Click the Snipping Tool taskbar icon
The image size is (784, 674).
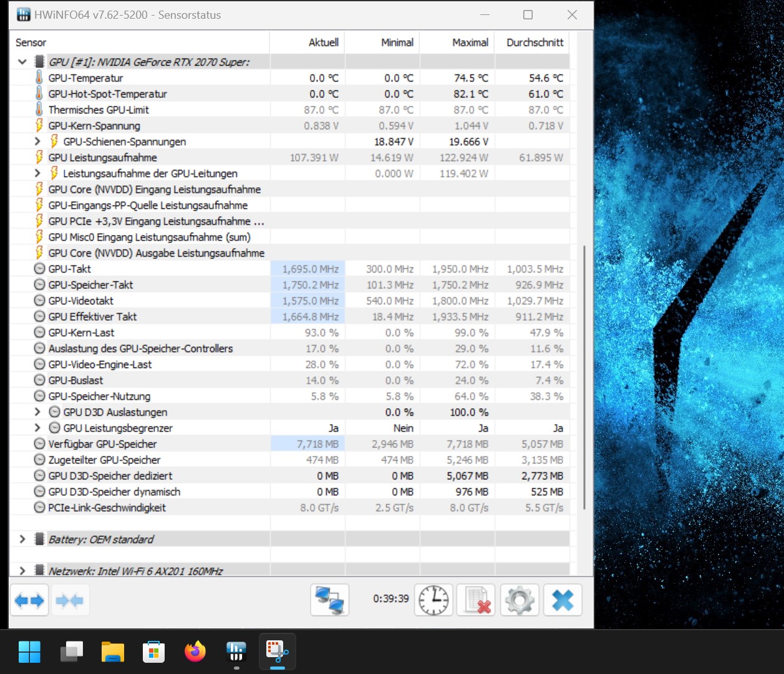[x=277, y=652]
